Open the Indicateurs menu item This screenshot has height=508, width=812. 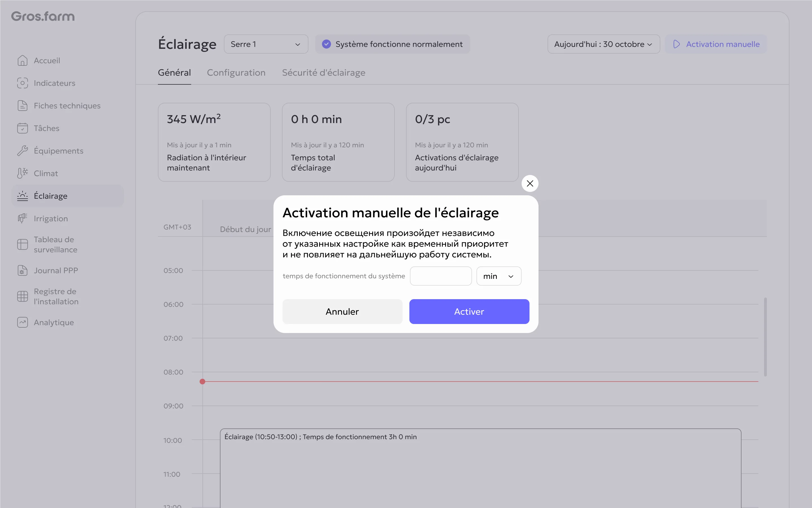[67, 83]
